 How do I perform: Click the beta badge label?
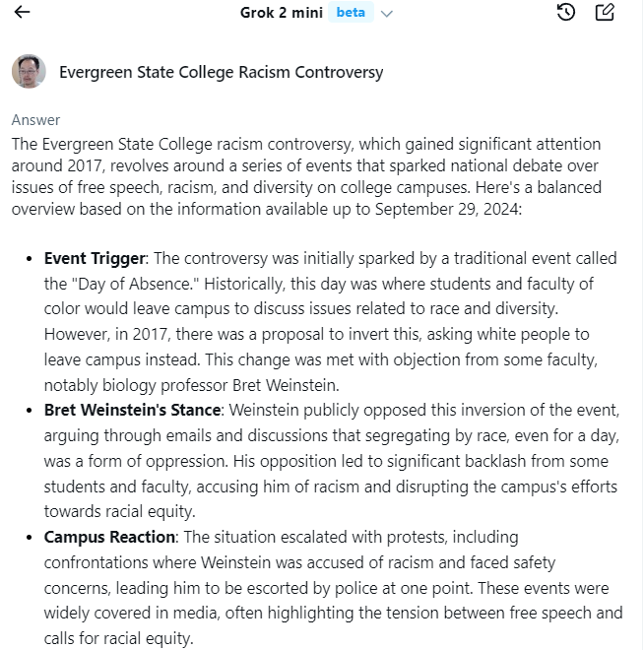click(x=351, y=13)
